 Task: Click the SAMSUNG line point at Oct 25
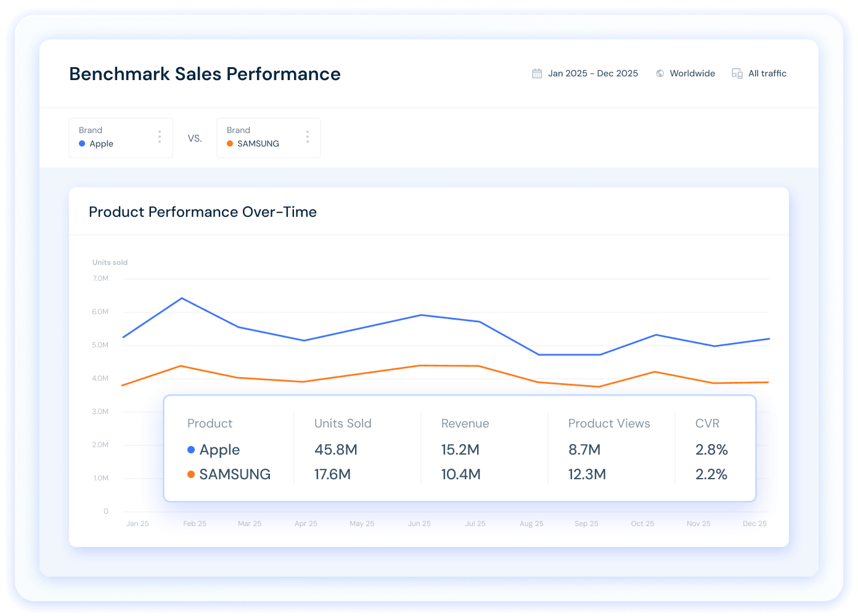(656, 372)
